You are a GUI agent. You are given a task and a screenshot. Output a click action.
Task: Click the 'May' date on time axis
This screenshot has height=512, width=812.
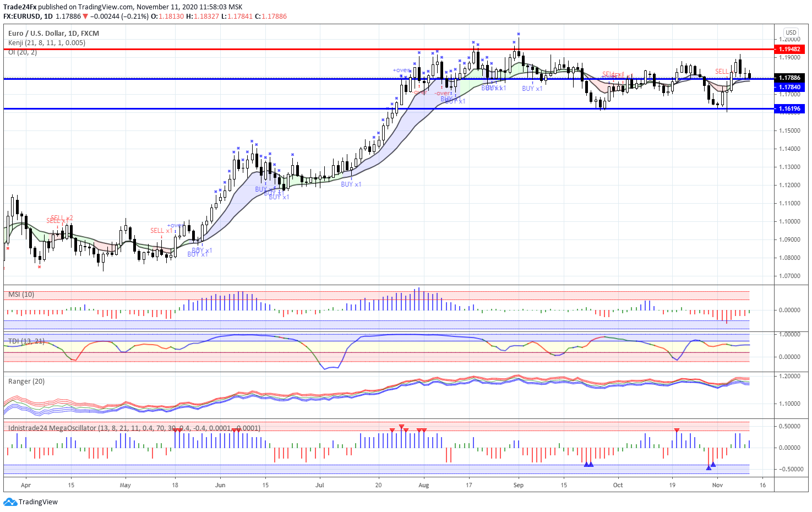point(125,485)
